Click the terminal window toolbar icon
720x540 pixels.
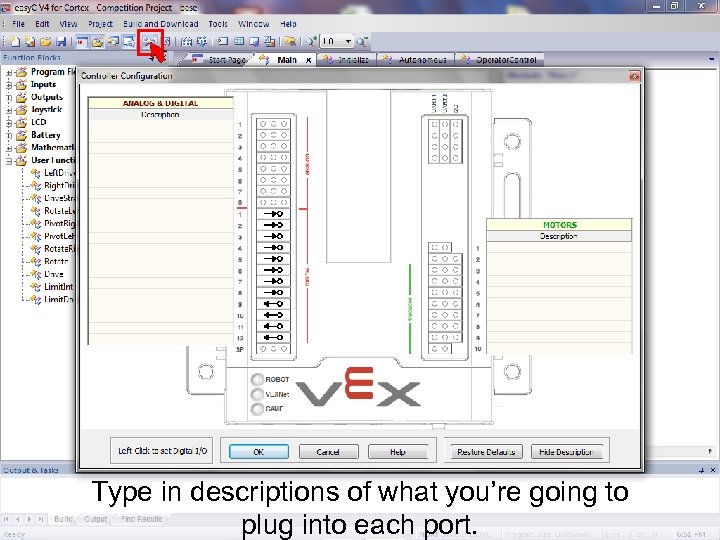pos(223,42)
